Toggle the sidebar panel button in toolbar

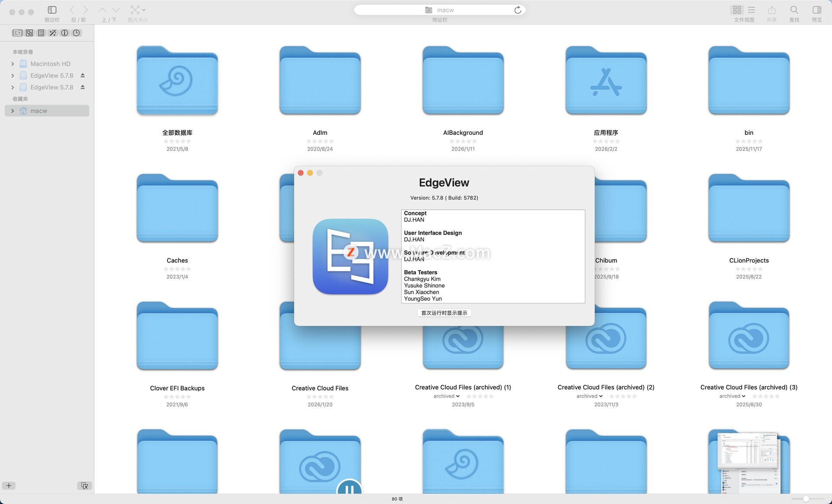[52, 10]
